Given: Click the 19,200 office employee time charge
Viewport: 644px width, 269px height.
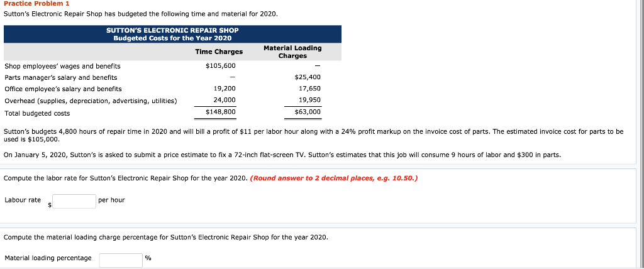Looking at the screenshot, I should [x=225, y=89].
